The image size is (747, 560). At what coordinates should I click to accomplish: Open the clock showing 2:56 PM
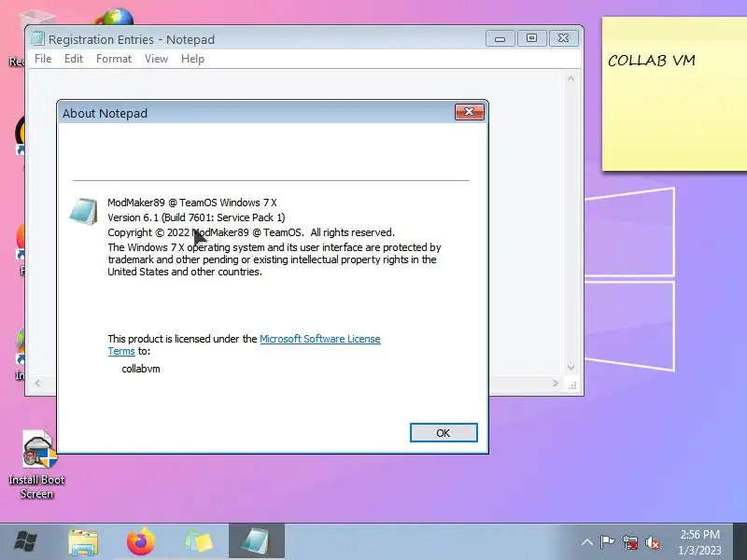pyautogui.click(x=699, y=542)
